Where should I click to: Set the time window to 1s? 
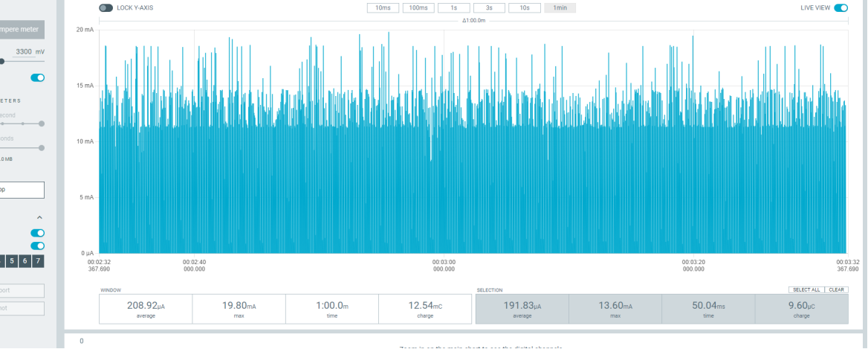click(x=453, y=7)
